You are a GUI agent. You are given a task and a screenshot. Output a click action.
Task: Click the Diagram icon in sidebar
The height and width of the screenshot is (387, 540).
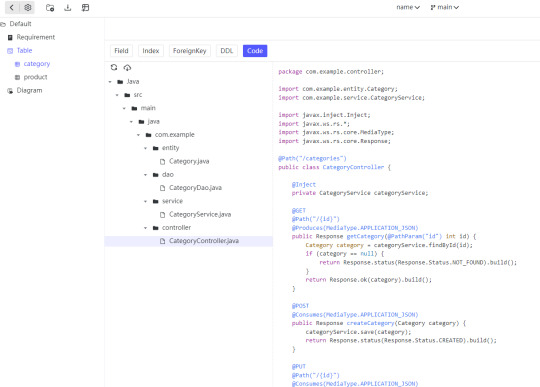[10, 91]
